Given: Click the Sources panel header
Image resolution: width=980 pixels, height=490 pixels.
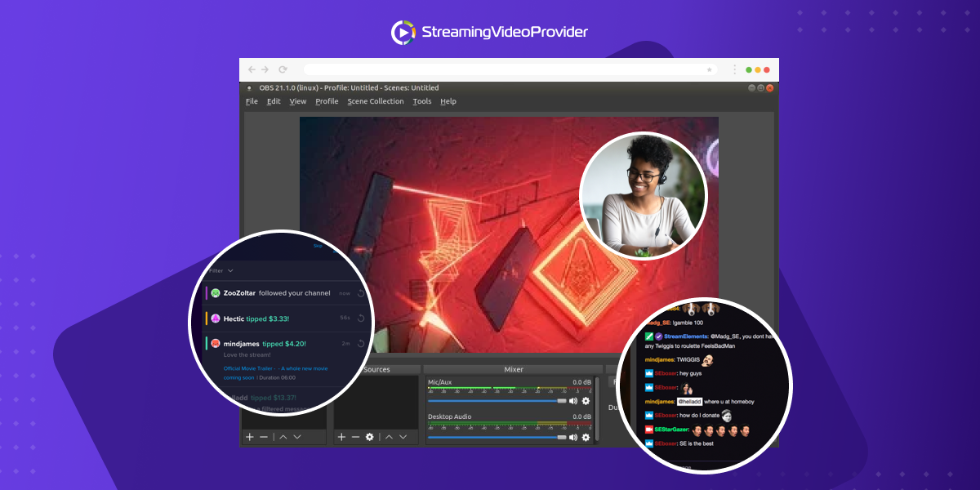Looking at the screenshot, I should [x=376, y=370].
